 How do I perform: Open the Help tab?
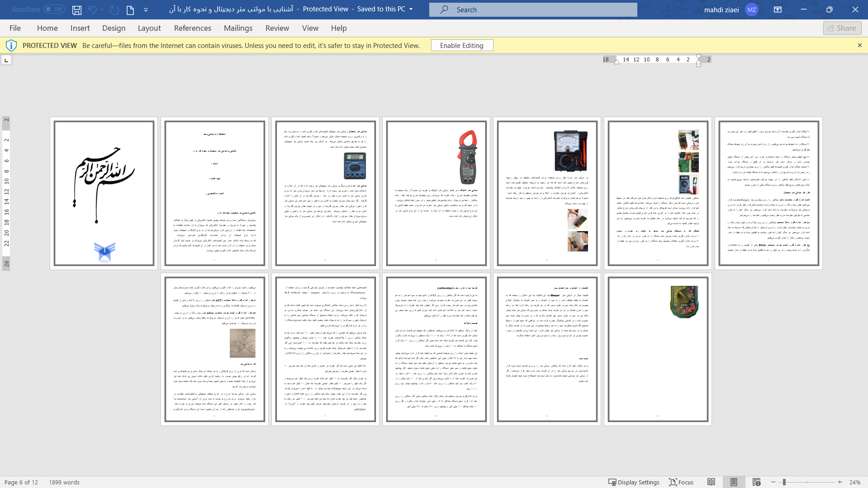pos(339,28)
